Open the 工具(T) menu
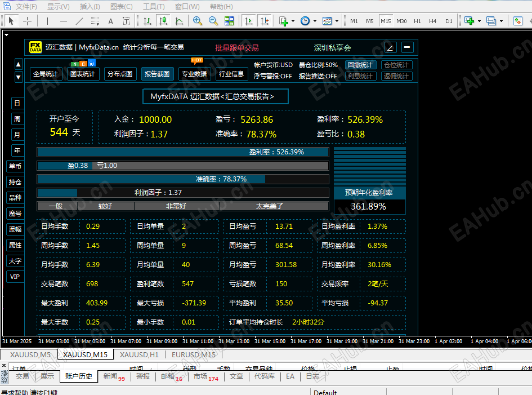 (x=153, y=6)
